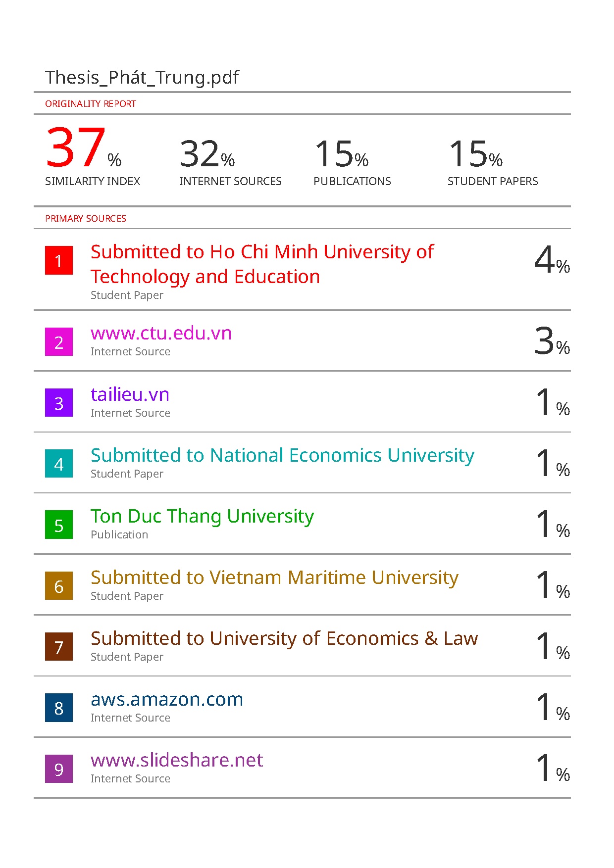
Task: Click the green source number 5 badge
Action: click(x=59, y=525)
